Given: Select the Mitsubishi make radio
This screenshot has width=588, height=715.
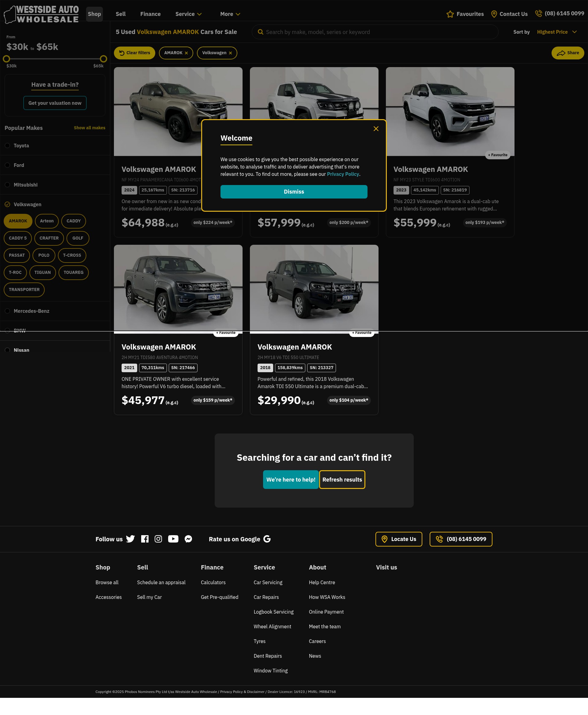Looking at the screenshot, I should pos(7,185).
